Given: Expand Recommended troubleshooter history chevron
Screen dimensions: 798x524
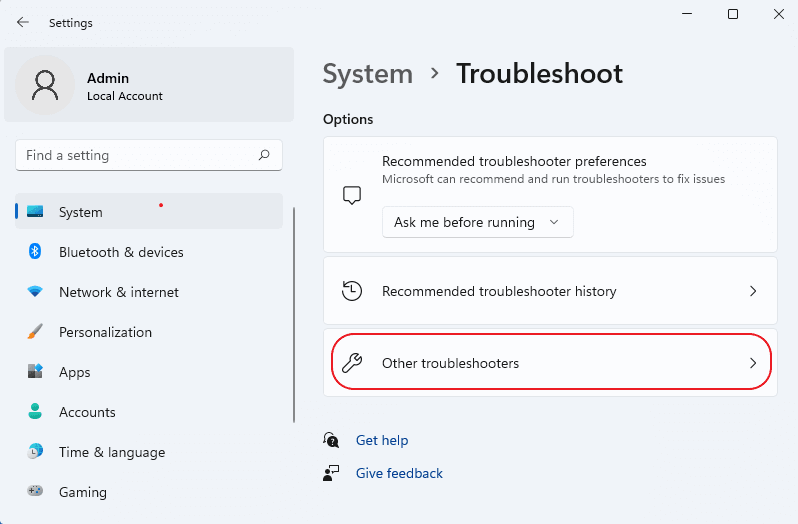Looking at the screenshot, I should (753, 291).
